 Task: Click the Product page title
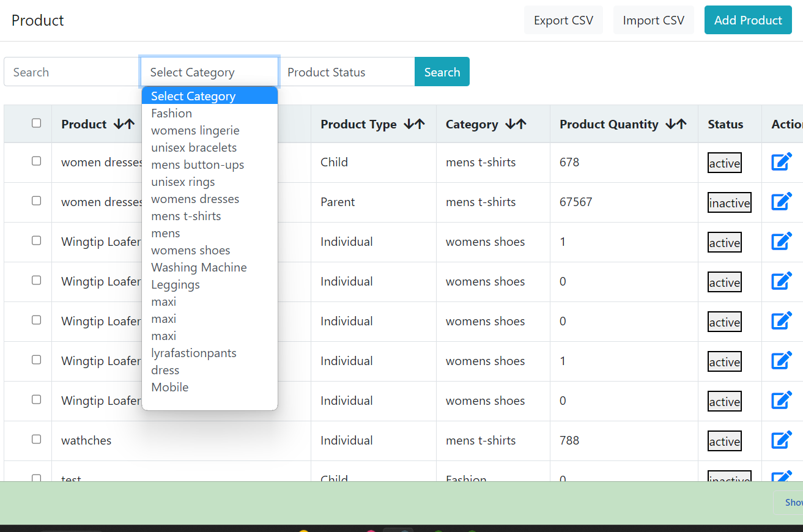[x=38, y=20]
